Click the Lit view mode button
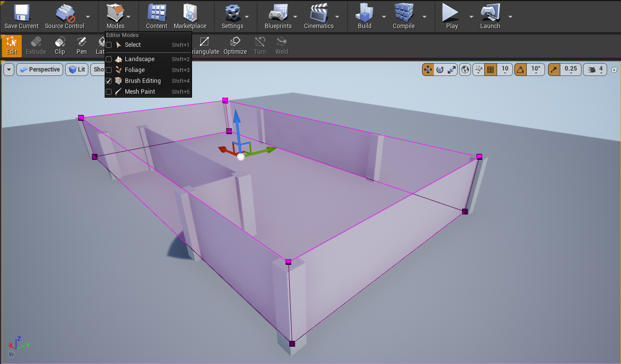The image size is (621, 364). coord(77,70)
